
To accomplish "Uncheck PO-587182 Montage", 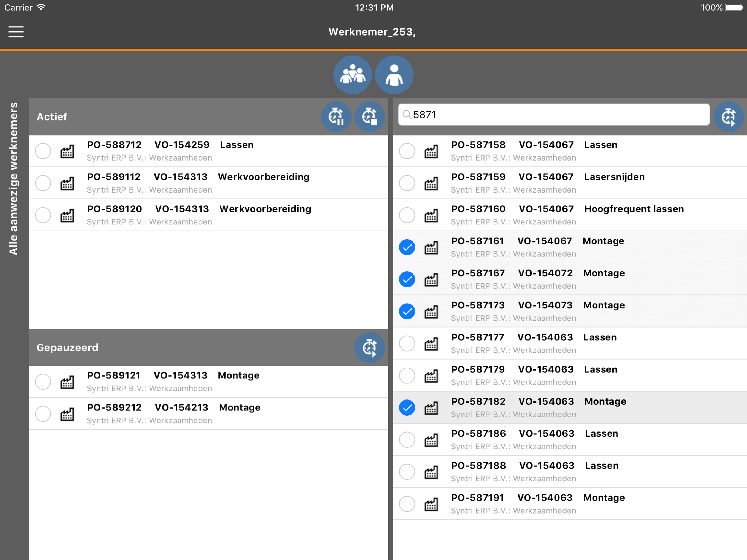I will point(407,408).
